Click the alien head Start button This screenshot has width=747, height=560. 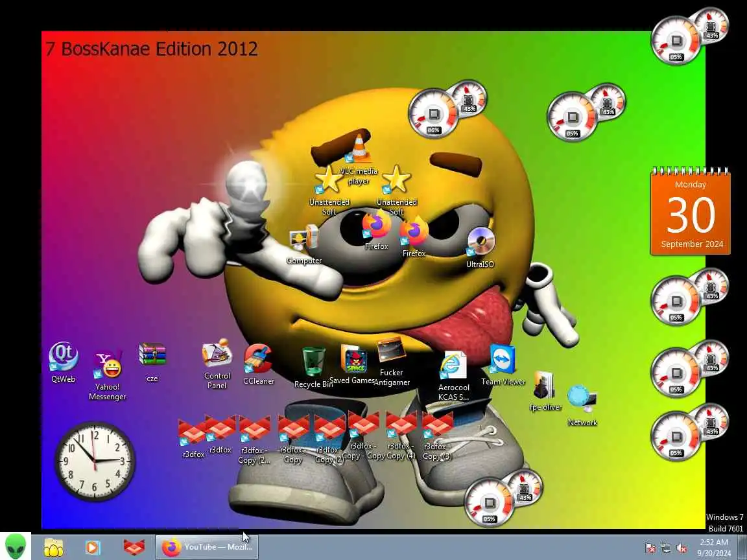16,546
